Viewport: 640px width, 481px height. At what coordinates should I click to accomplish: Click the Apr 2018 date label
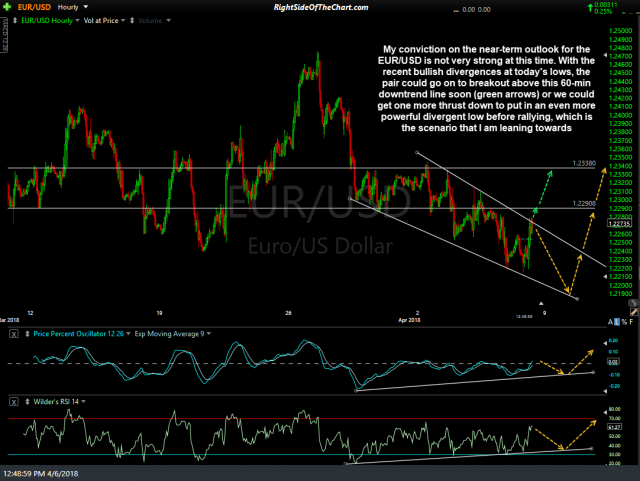[409, 320]
